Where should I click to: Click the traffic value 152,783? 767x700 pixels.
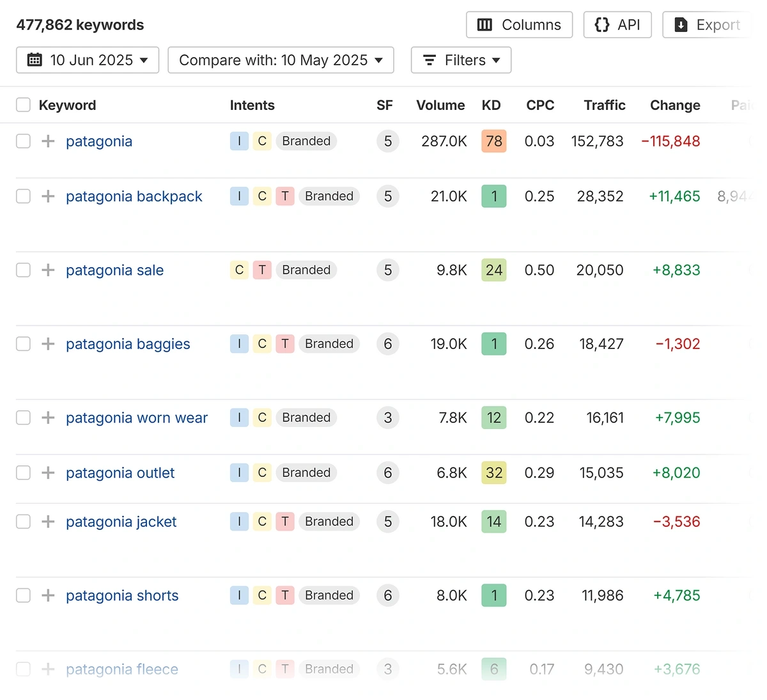click(597, 141)
